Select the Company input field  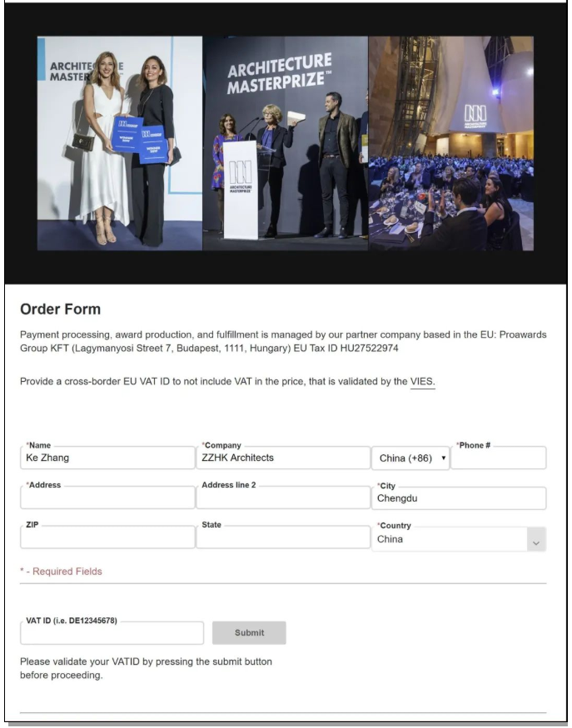(x=283, y=458)
